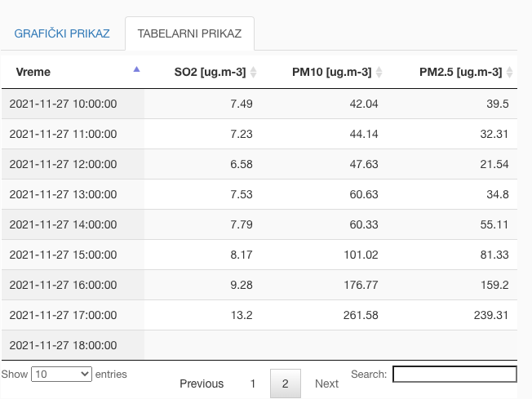Screen dimensions: 532x399
Task: Open page 1 of the table
Action: [253, 383]
